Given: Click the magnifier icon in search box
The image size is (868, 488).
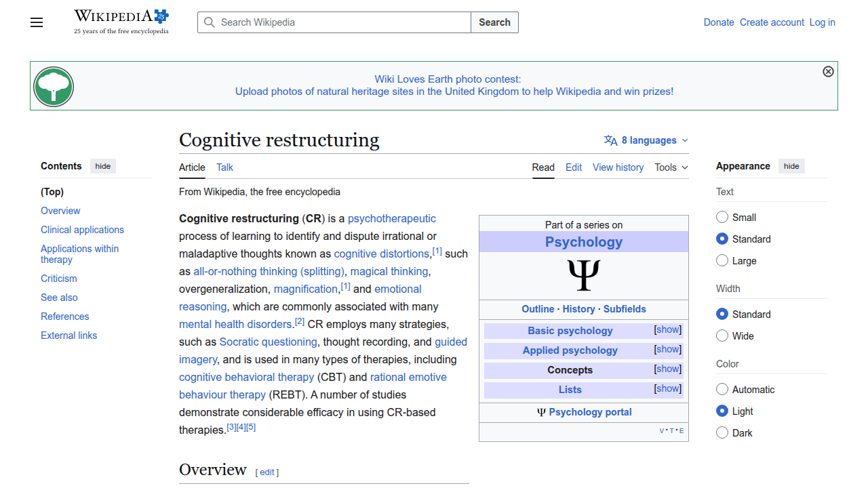Looking at the screenshot, I should (x=210, y=22).
